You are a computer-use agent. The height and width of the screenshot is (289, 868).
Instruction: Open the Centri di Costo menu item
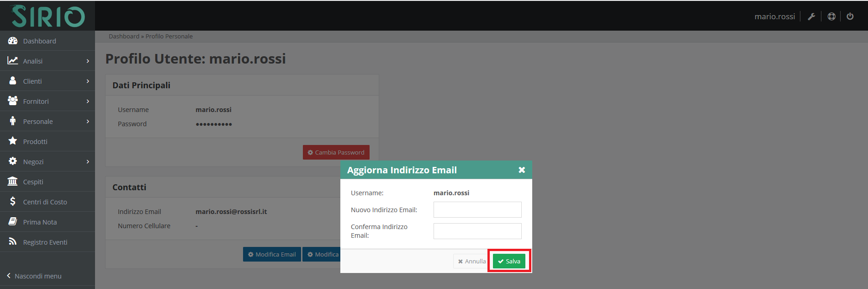point(48,202)
